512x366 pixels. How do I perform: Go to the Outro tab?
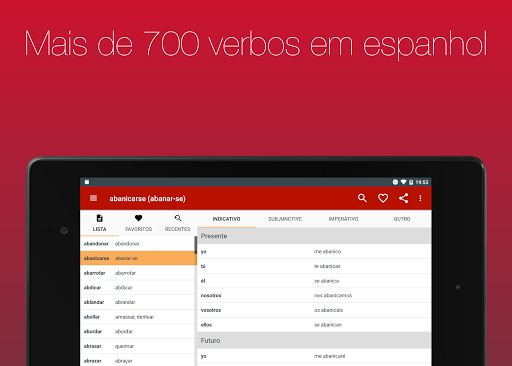point(402,219)
